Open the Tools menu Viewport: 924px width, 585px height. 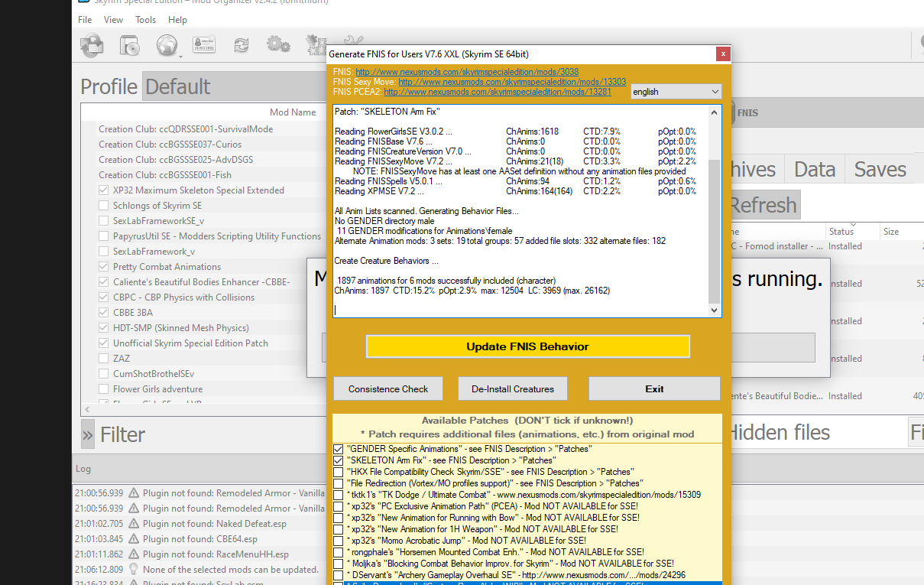click(x=145, y=20)
